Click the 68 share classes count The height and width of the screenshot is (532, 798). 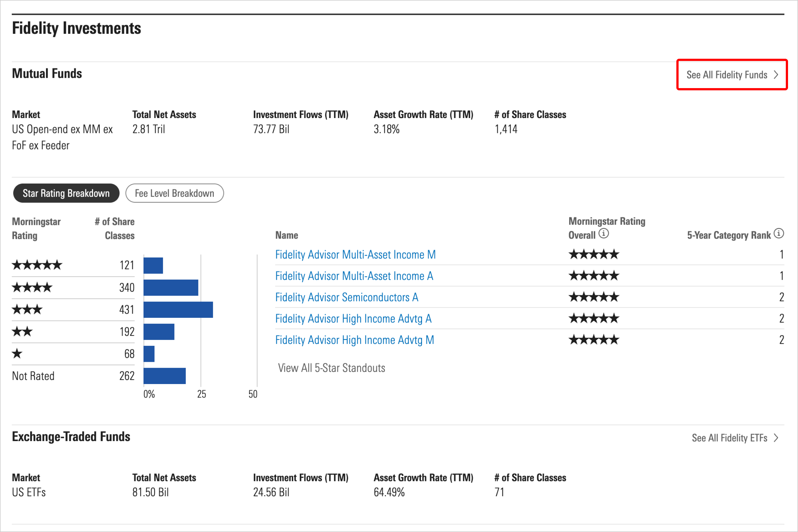pyautogui.click(x=129, y=354)
